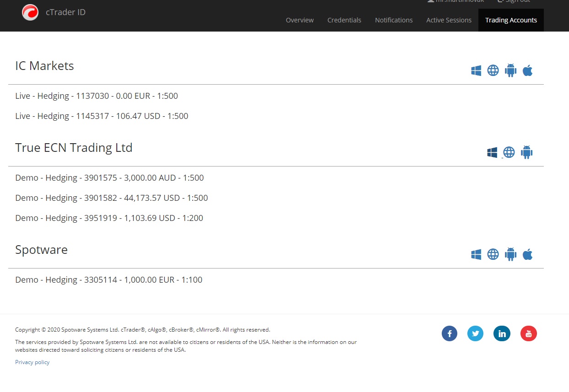Open the Android app icon for Spotware
569x392 pixels.
510,254
